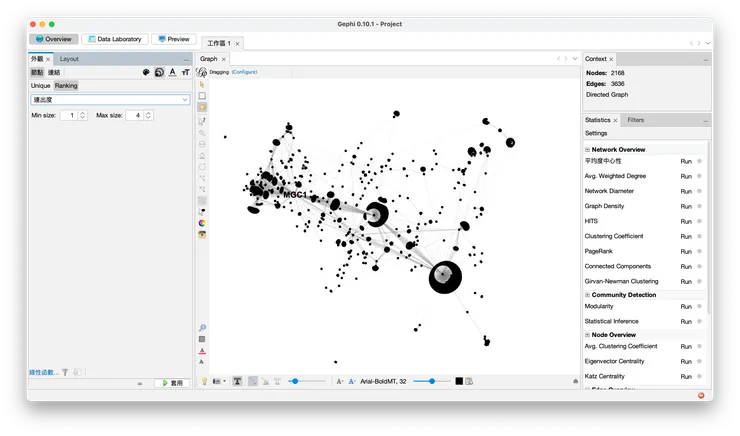Select the rectangle selection tool

[202, 96]
